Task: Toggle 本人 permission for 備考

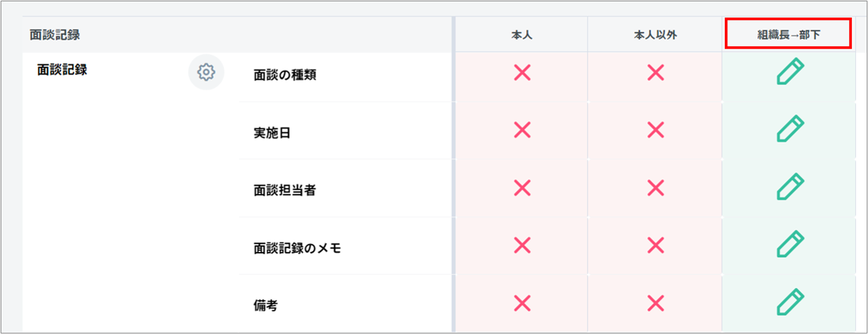Action: [x=523, y=303]
